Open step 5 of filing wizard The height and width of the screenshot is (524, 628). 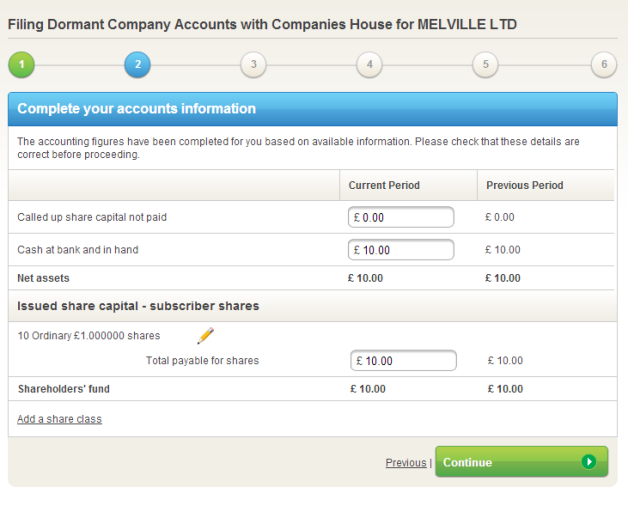click(x=485, y=65)
